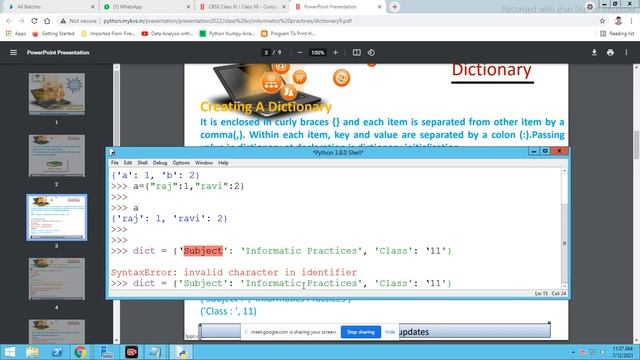
Task: Download the PDF file
Action: pyautogui.click(x=594, y=53)
